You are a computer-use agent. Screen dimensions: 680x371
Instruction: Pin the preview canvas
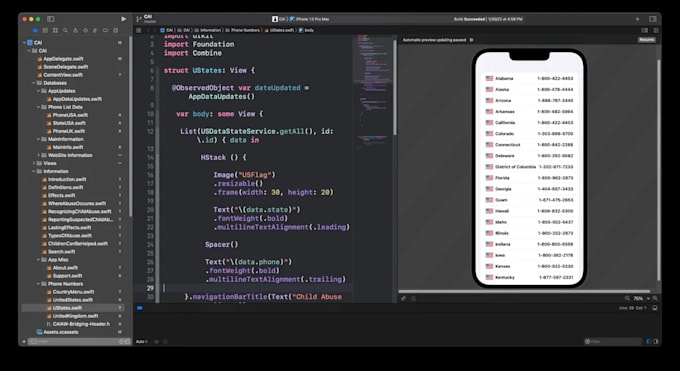pos(403,299)
